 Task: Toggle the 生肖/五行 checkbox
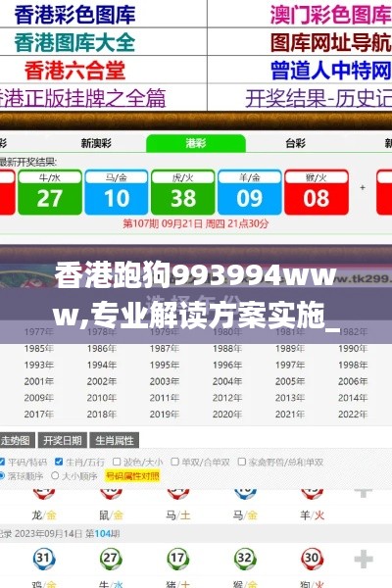pyautogui.click(x=59, y=462)
